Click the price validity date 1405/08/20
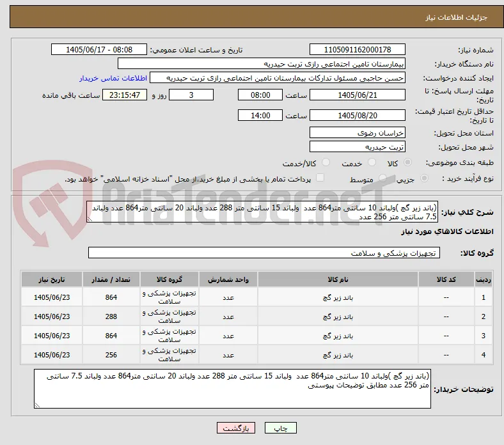The image size is (504, 445). (x=357, y=115)
